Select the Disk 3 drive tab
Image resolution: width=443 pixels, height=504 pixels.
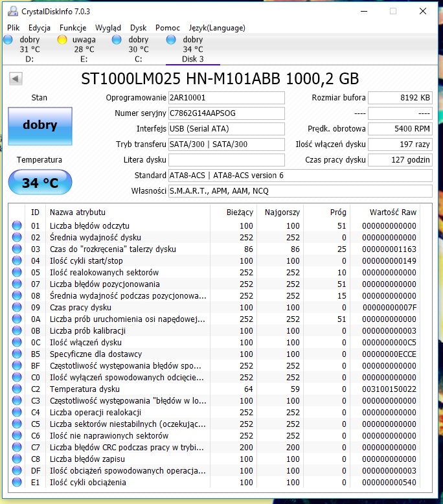193,49
